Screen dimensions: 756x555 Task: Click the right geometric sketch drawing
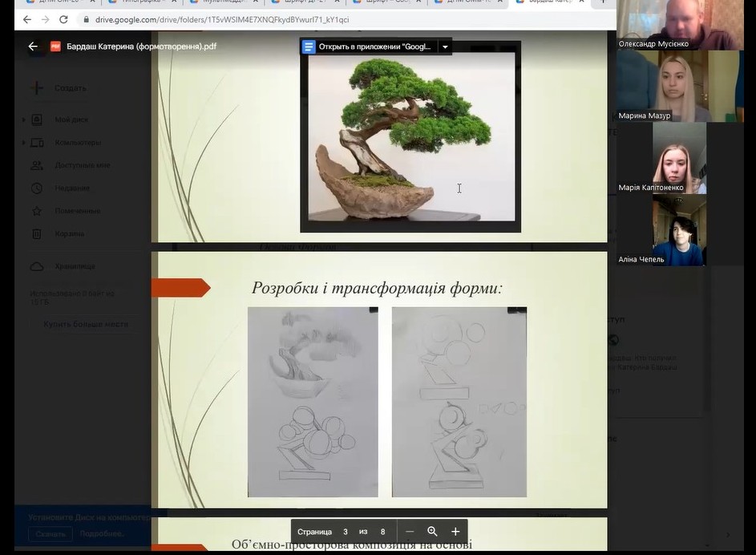pos(459,402)
